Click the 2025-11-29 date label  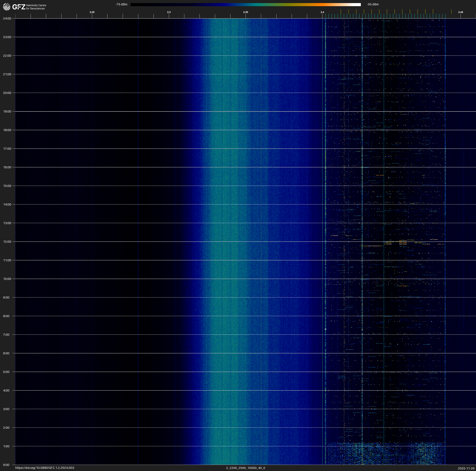[x=466, y=468]
